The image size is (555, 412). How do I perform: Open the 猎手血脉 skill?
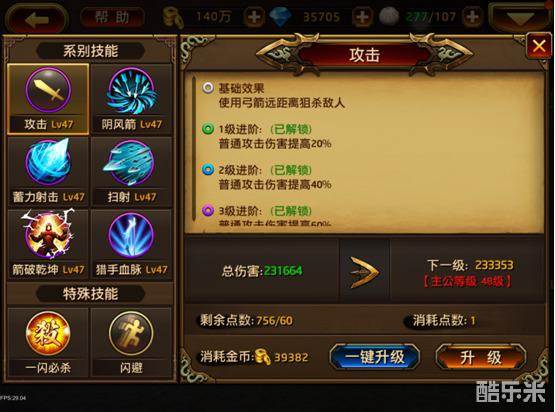pyautogui.click(x=131, y=235)
